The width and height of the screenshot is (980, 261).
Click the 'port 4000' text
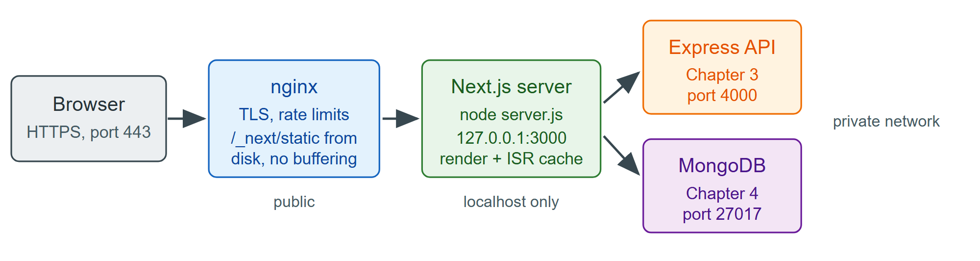722,95
